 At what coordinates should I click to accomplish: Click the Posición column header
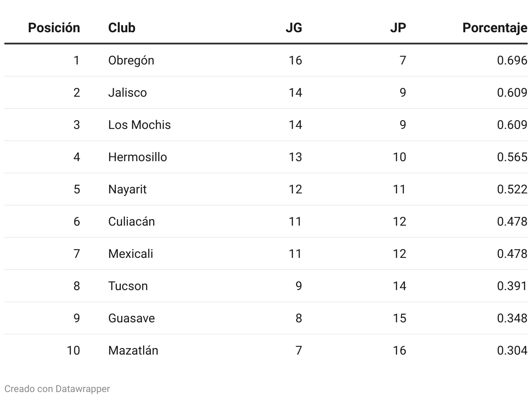pos(54,28)
